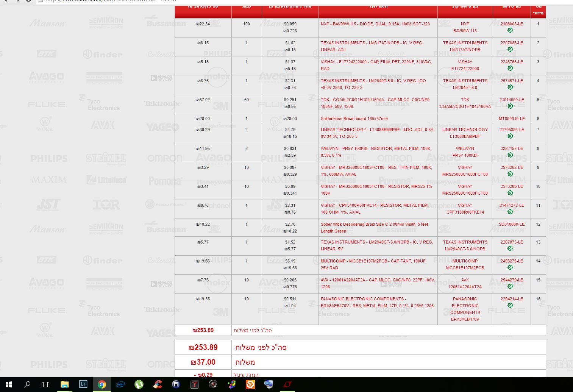Click the small ₪253.89 subtotal in the table
The image size is (573, 392).
203,330
